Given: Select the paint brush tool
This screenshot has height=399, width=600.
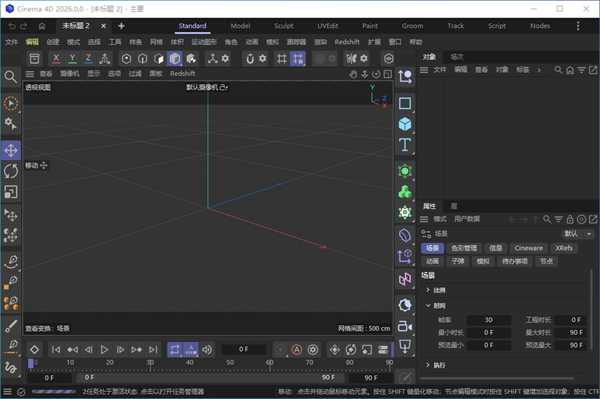Looking at the screenshot, I should click(11, 326).
